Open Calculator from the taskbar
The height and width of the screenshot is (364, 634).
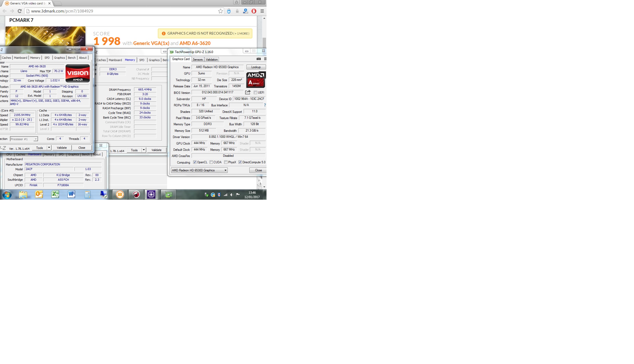pos(87,194)
